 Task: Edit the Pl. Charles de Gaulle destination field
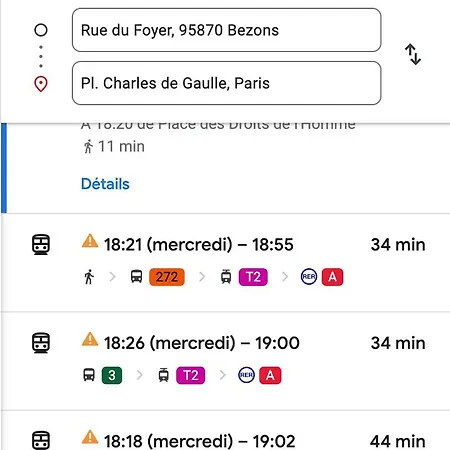226,83
